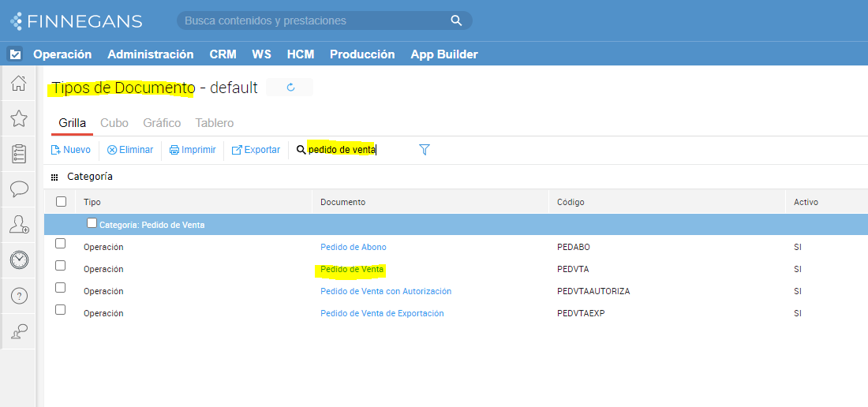Open the Administración menu
Screen dimensions: 868x407
click(x=150, y=54)
